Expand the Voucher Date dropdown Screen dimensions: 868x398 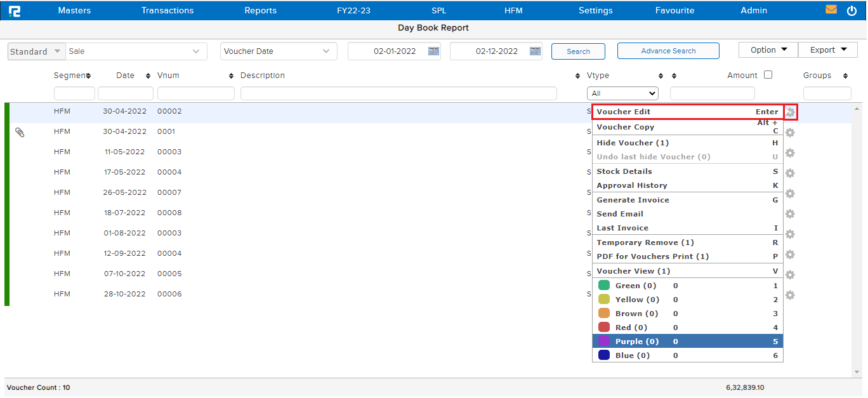(279, 51)
